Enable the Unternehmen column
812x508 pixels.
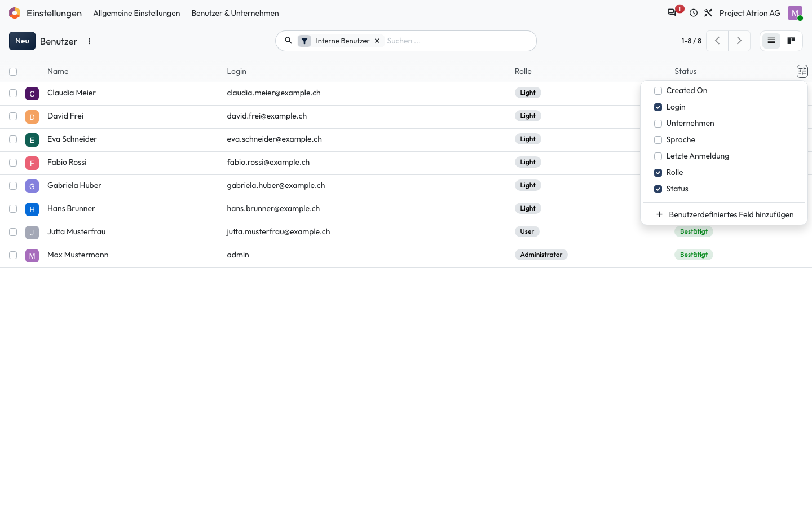click(658, 124)
